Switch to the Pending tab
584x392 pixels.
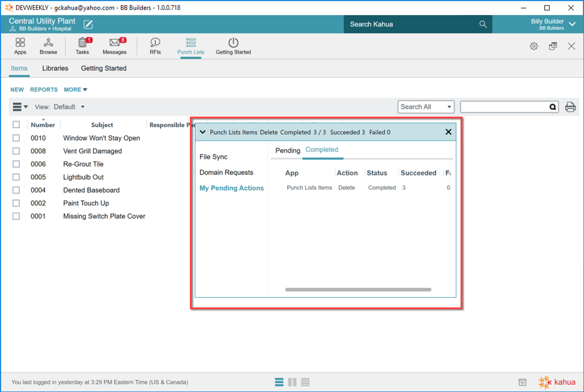click(x=288, y=150)
